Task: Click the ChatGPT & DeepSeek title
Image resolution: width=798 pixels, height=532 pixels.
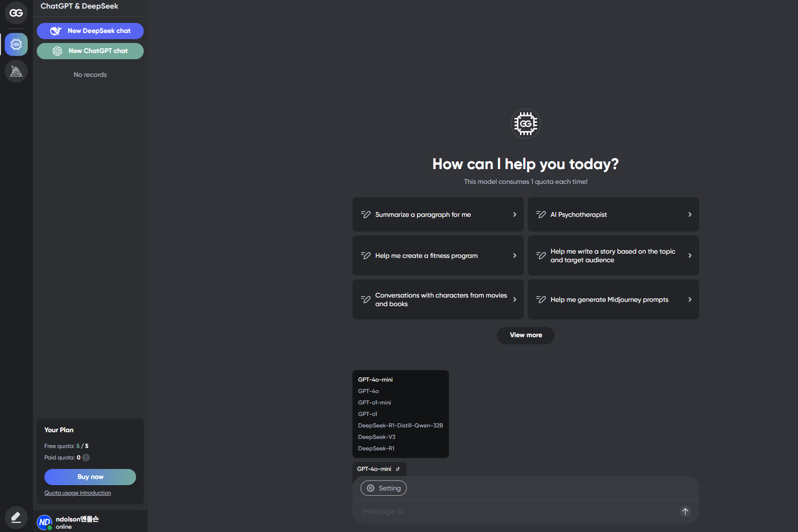Action: (79, 6)
